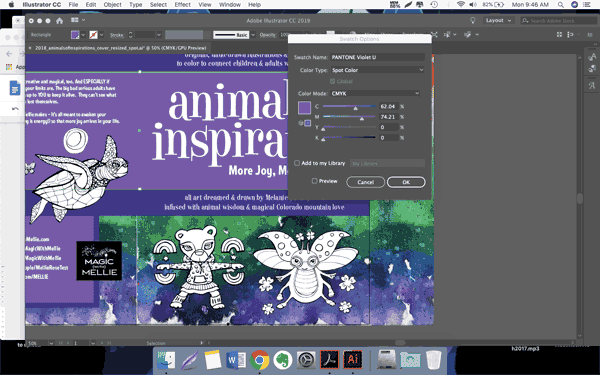Viewport: 600px width, 375px height.
Task: Click the Swatch Name field
Action: pyautogui.click(x=377, y=57)
